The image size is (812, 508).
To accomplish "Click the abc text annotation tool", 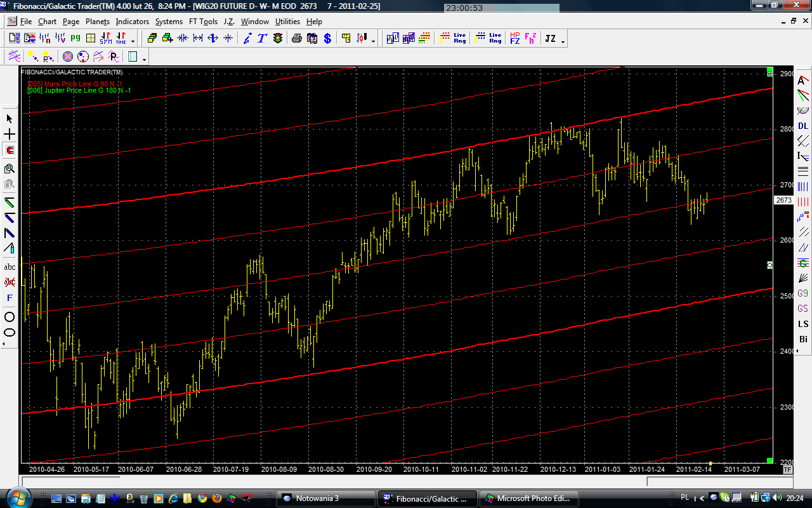I will point(10,267).
